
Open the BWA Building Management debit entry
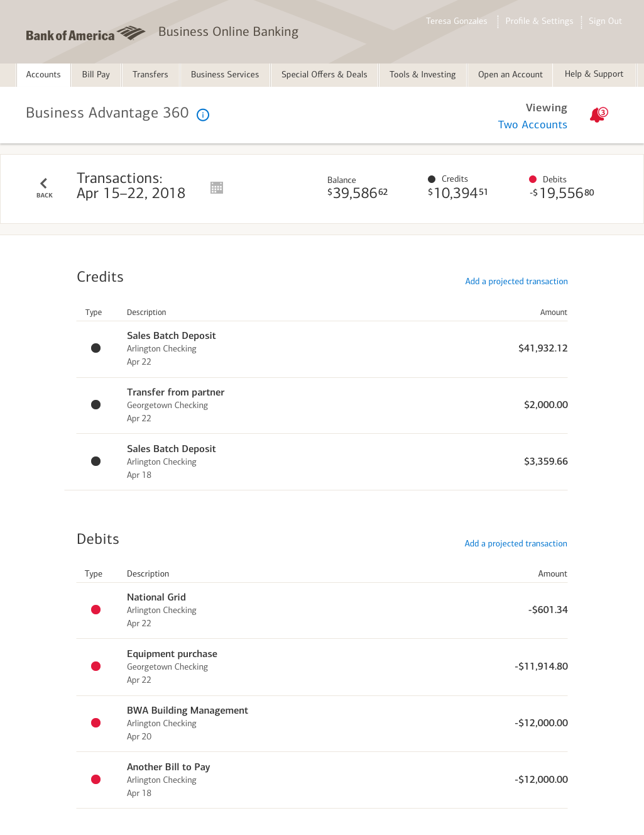point(187,711)
